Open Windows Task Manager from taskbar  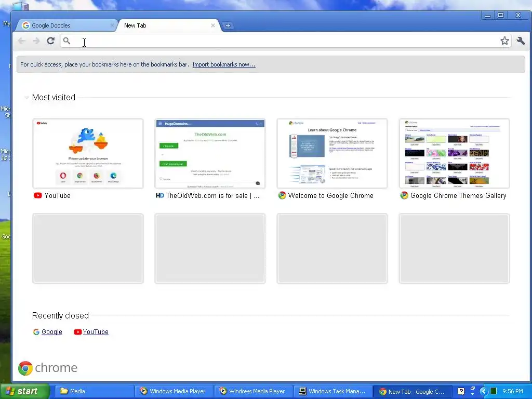point(332,391)
